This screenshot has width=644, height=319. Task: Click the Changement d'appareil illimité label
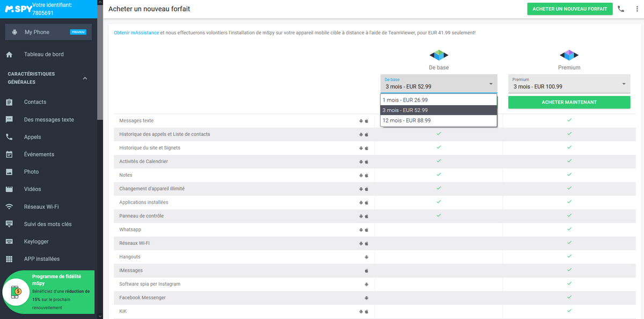coord(152,189)
